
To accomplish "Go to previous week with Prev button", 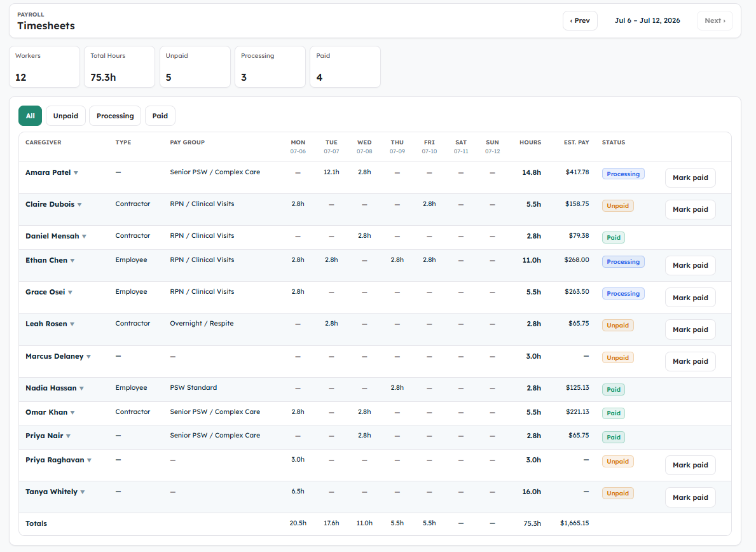I will coord(580,21).
